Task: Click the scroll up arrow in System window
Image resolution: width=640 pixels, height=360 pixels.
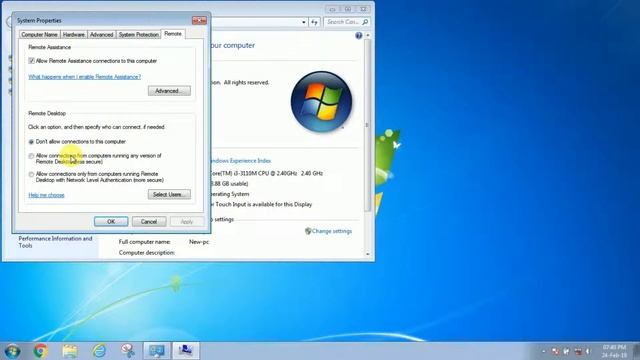Action: point(367,36)
